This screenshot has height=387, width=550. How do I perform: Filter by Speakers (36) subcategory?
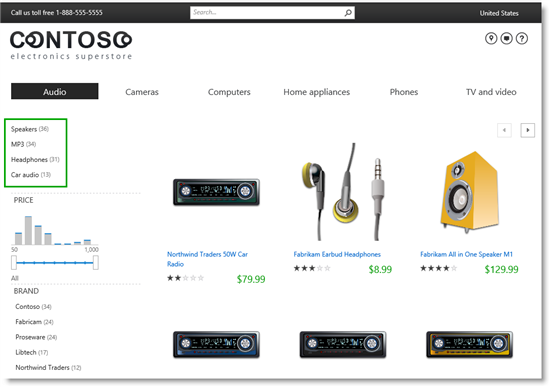pyautogui.click(x=30, y=129)
